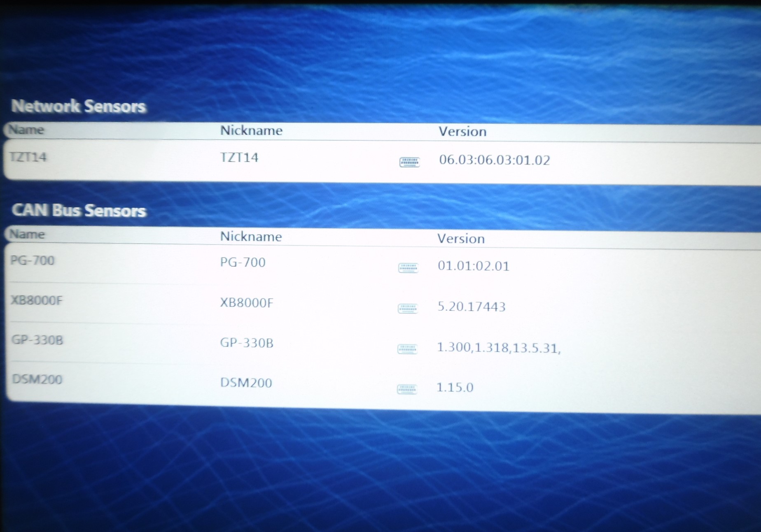Click Name column header in CAN Bus Sensors
Viewport: 761px width, 532px height.
tap(27, 234)
